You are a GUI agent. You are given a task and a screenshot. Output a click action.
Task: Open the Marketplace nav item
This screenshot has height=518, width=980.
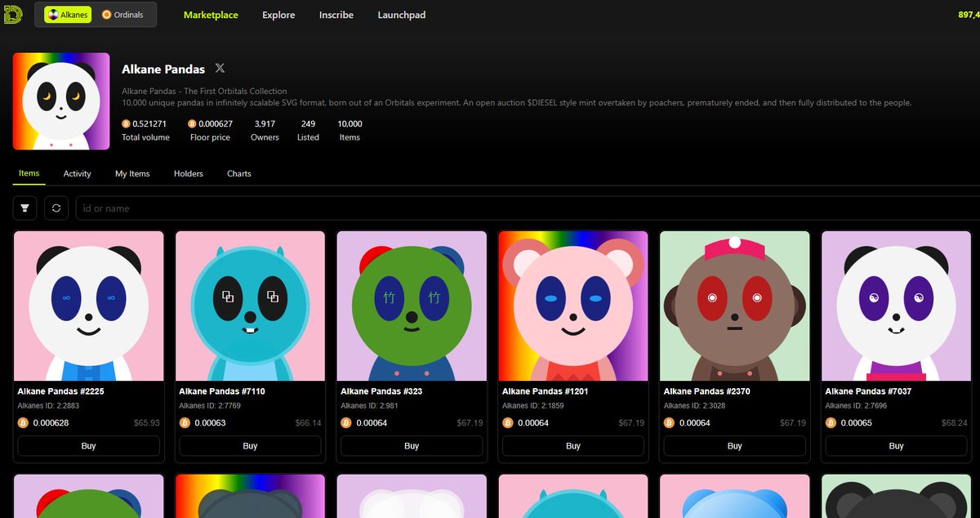pos(211,15)
